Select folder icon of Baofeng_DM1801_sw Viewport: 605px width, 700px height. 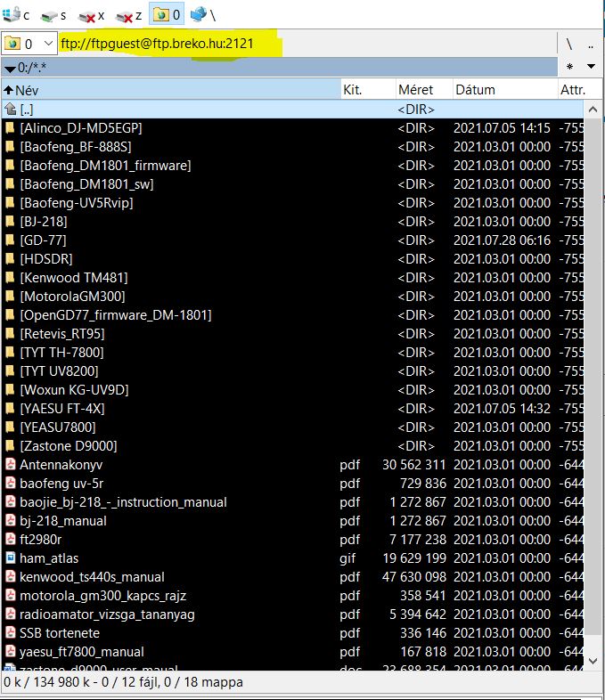tap(10, 184)
